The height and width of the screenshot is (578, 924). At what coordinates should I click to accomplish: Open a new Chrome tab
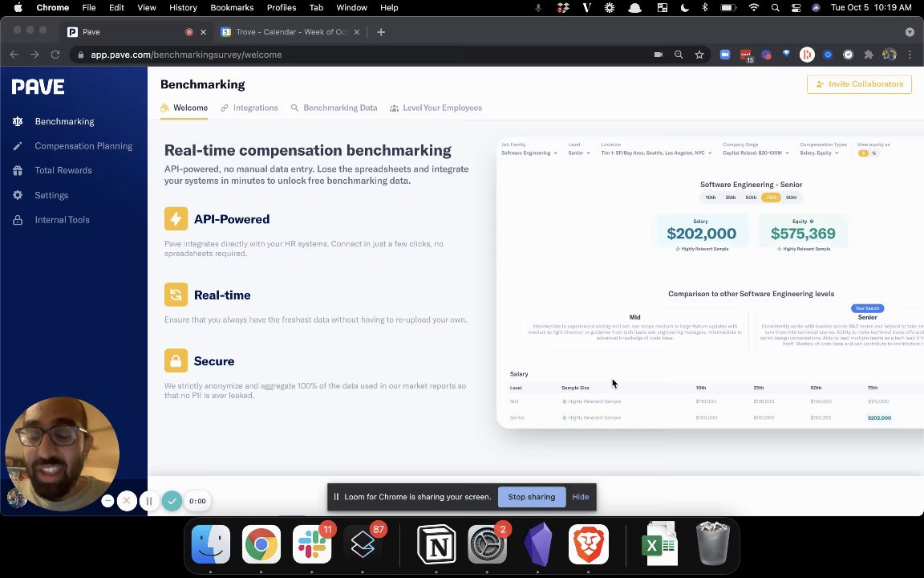coord(381,32)
